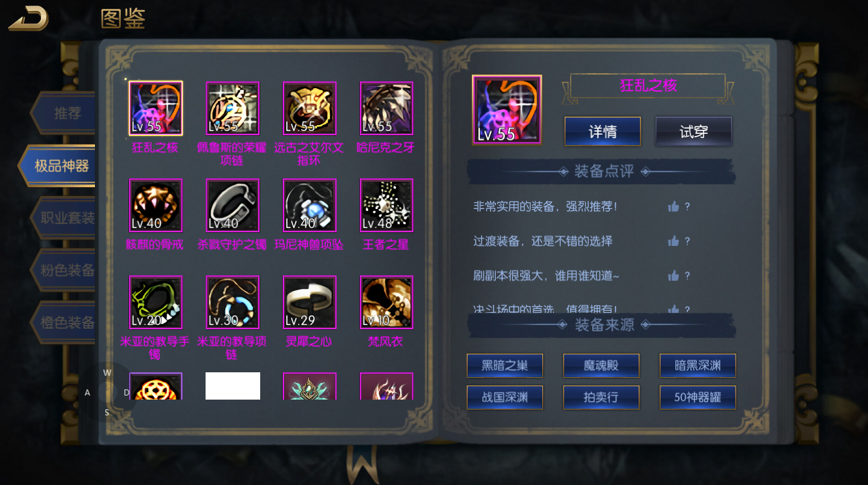Image resolution: width=868 pixels, height=485 pixels.
Task: Select the 骸麒的骨戒 ring icon
Action: 156,206
